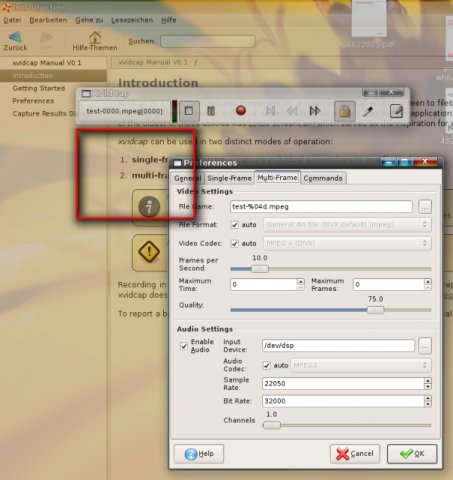The width and height of the screenshot is (453, 480).
Task: Click the Zurück back icon in help browser
Action: click(x=15, y=41)
